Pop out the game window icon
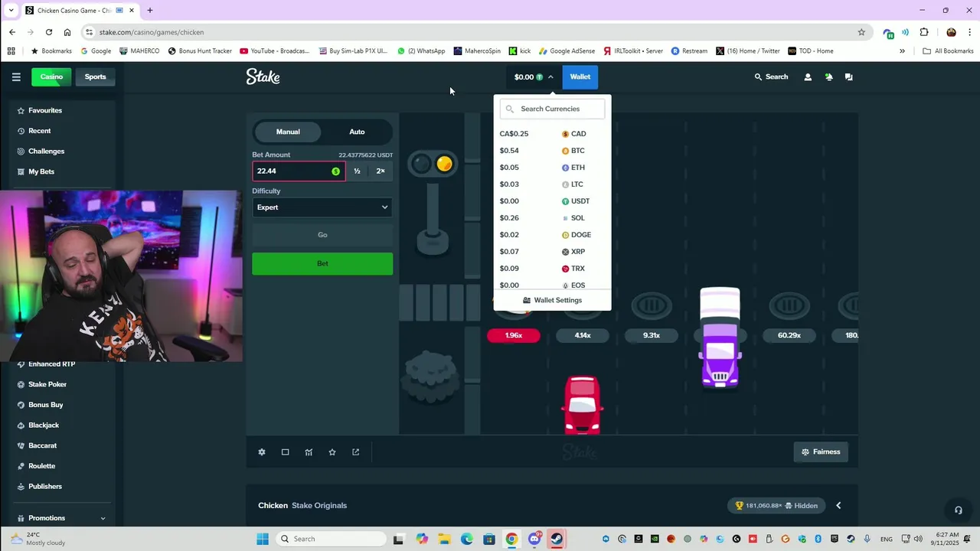This screenshot has height=551, width=980. [x=355, y=452]
